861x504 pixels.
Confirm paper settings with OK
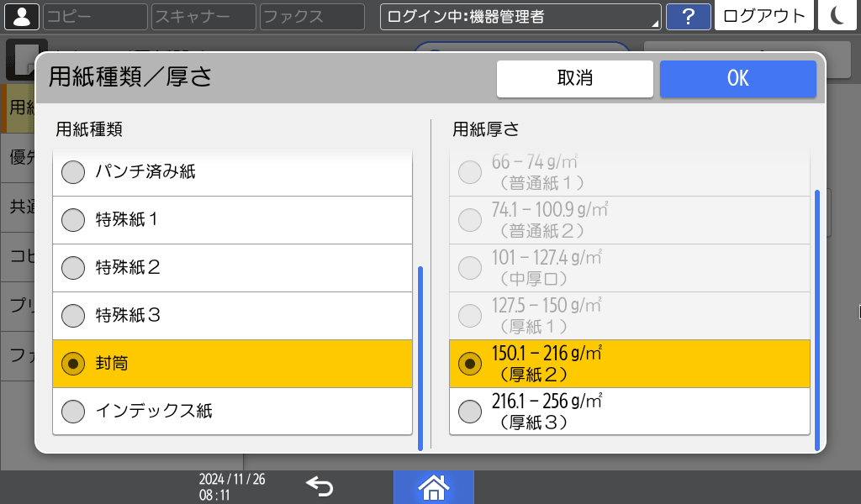(x=737, y=78)
